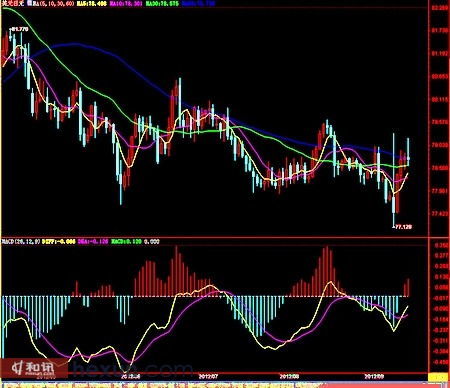Click the hexun.com watermark text
The height and width of the screenshot is (388, 450).
click(x=132, y=369)
